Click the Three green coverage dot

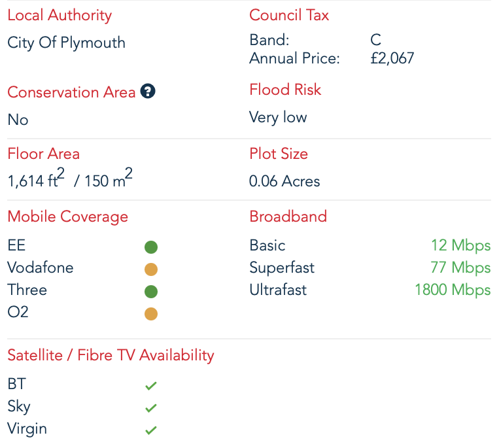pyautogui.click(x=151, y=292)
